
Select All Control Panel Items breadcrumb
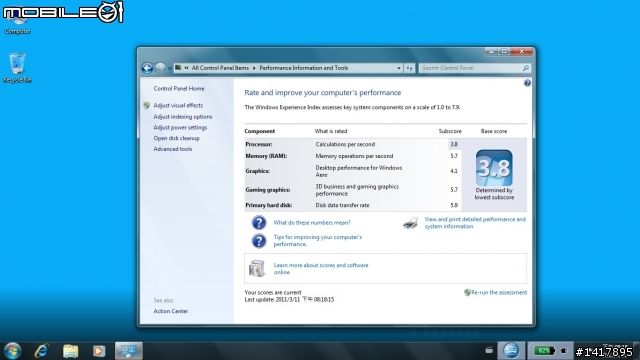click(220, 68)
